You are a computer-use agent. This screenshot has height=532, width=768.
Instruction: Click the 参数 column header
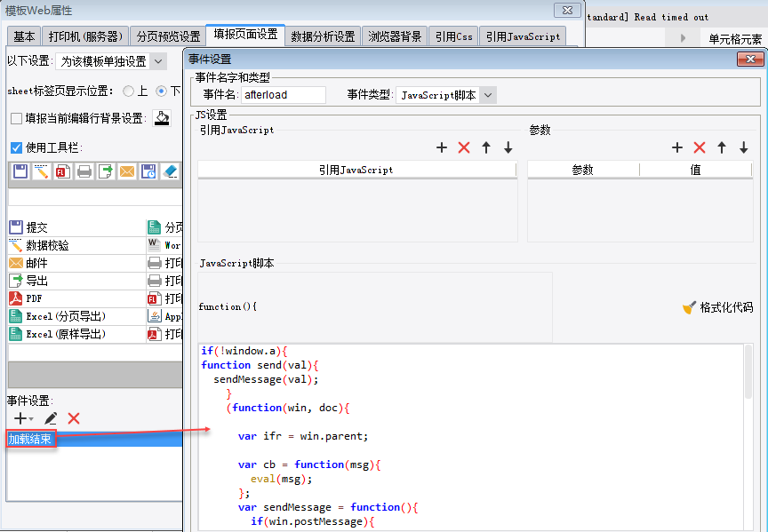pos(583,170)
